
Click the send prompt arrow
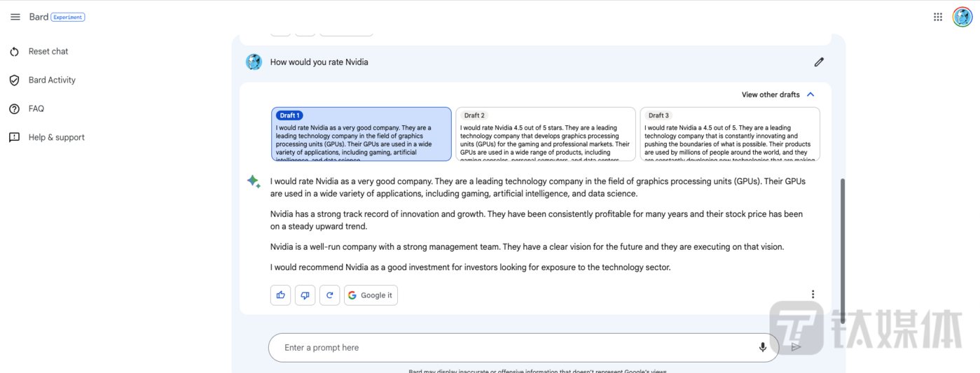(x=796, y=347)
